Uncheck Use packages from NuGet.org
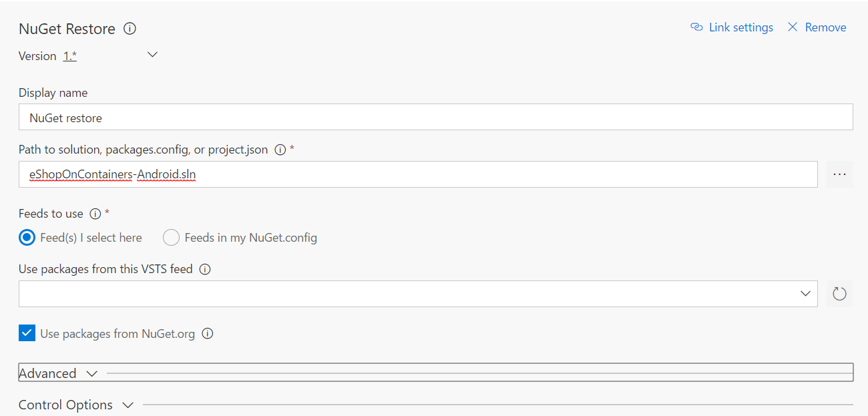Image resolution: width=868 pixels, height=416 pixels. pyautogui.click(x=27, y=333)
